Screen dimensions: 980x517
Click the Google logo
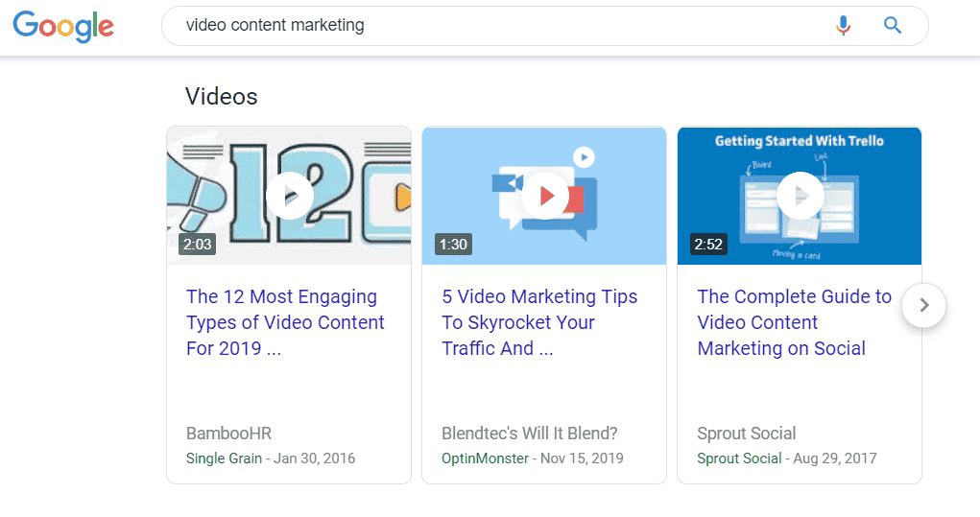point(63,26)
